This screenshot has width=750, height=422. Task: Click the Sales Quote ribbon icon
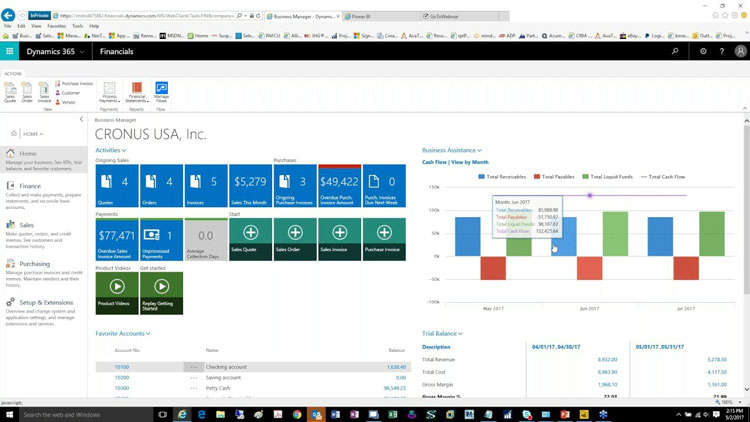point(10,93)
